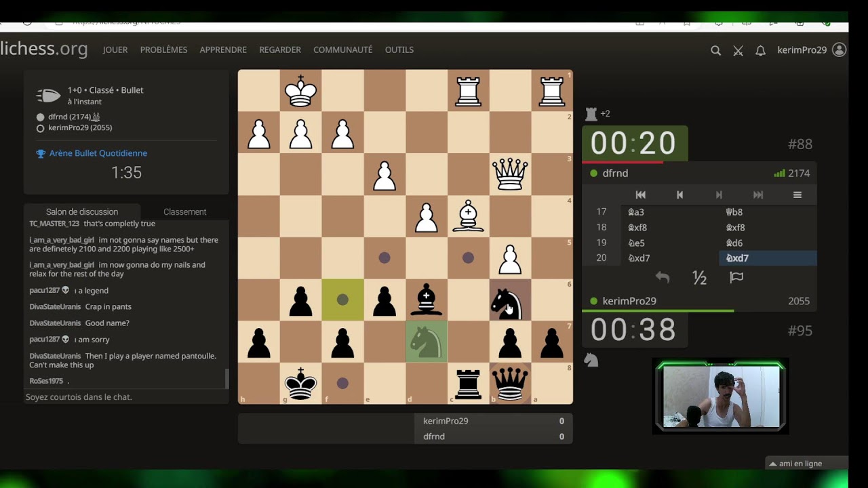Offer a draw with ½ button
Viewport: 868px width, 488px height.
click(x=699, y=277)
